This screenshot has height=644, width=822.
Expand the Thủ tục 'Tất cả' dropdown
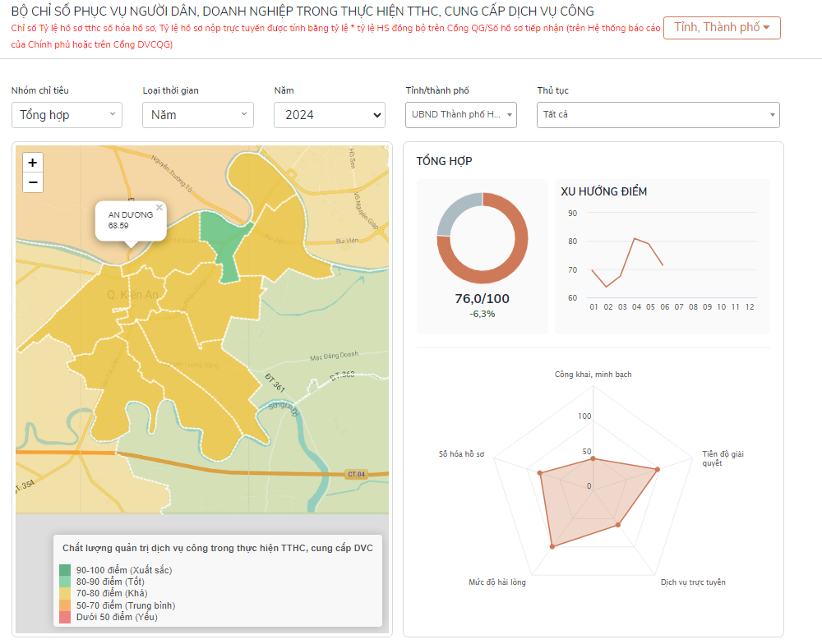[658, 115]
